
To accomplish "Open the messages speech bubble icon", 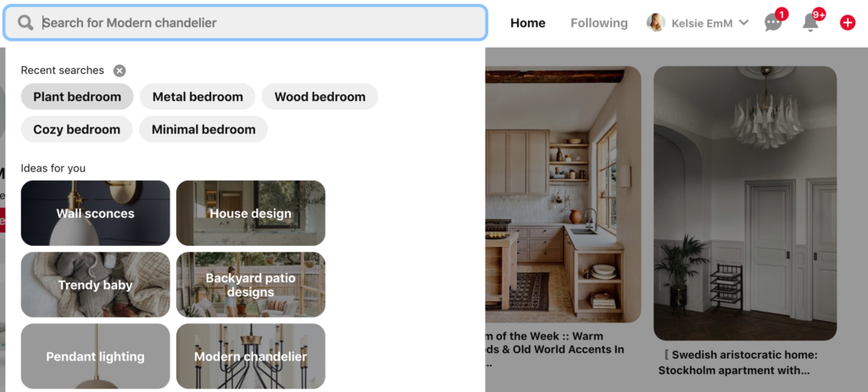I will (773, 23).
